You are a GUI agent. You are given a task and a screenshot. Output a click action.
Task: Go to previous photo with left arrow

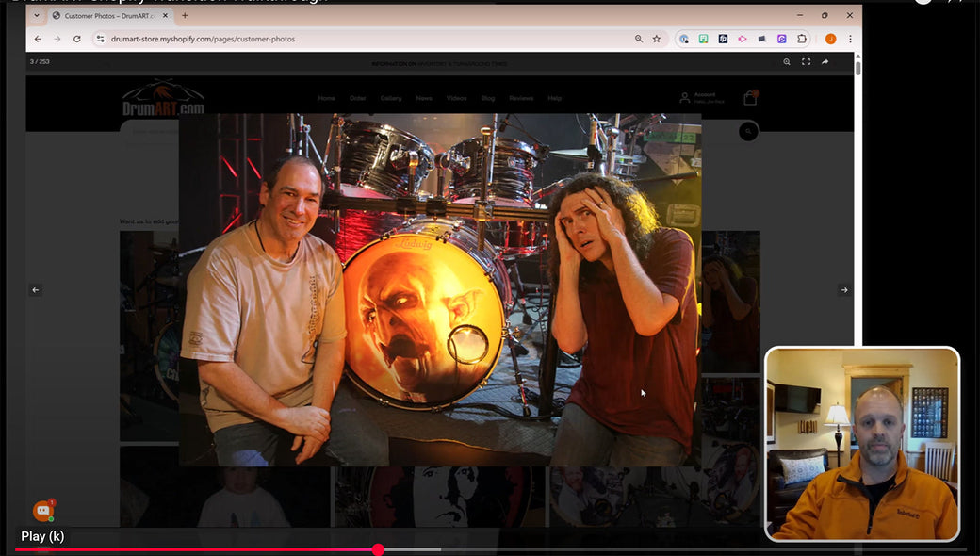tap(36, 290)
